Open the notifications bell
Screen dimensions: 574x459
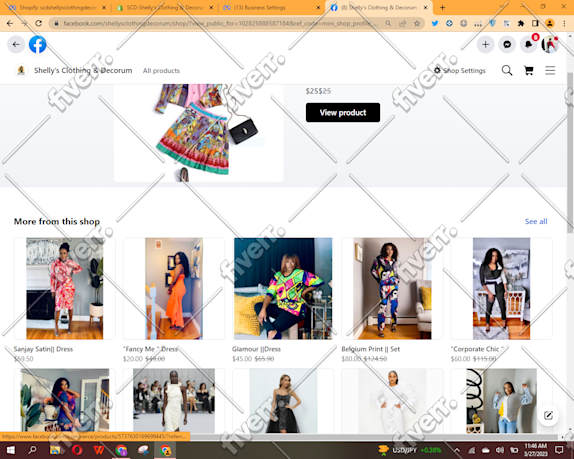[x=529, y=45]
